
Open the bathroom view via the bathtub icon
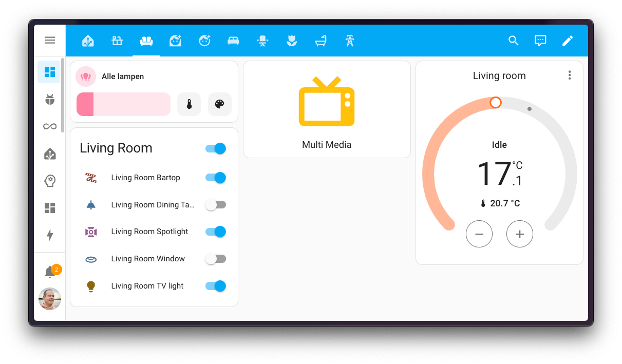click(x=321, y=41)
